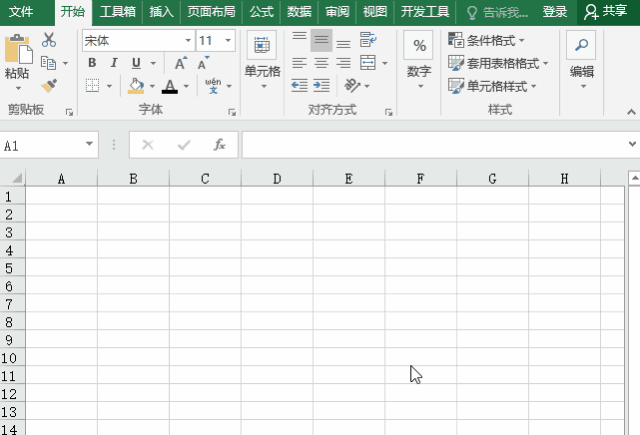Open Font (字体) dialog launcher
The image size is (640, 435).
tap(232, 112)
